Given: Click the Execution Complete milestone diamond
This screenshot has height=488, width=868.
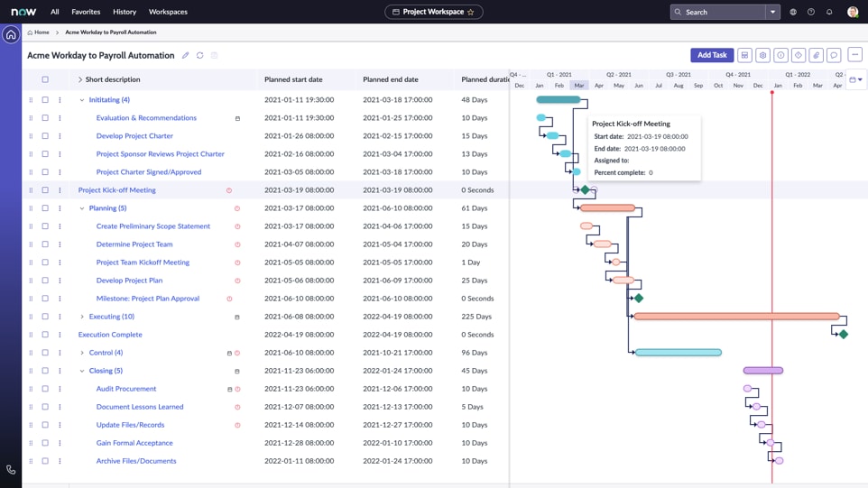Looking at the screenshot, I should point(844,334).
